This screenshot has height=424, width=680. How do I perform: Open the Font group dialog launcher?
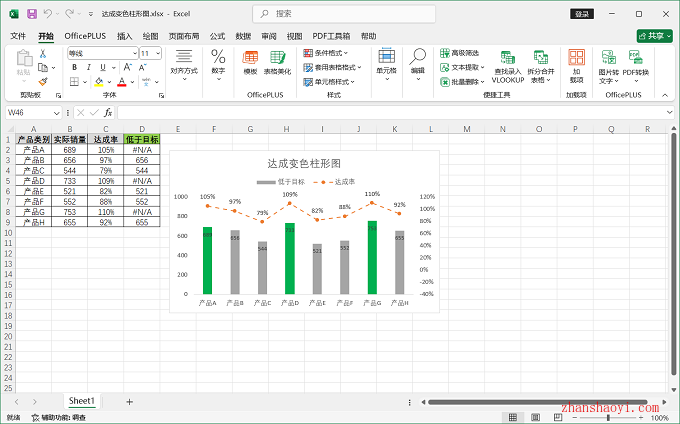coord(161,95)
